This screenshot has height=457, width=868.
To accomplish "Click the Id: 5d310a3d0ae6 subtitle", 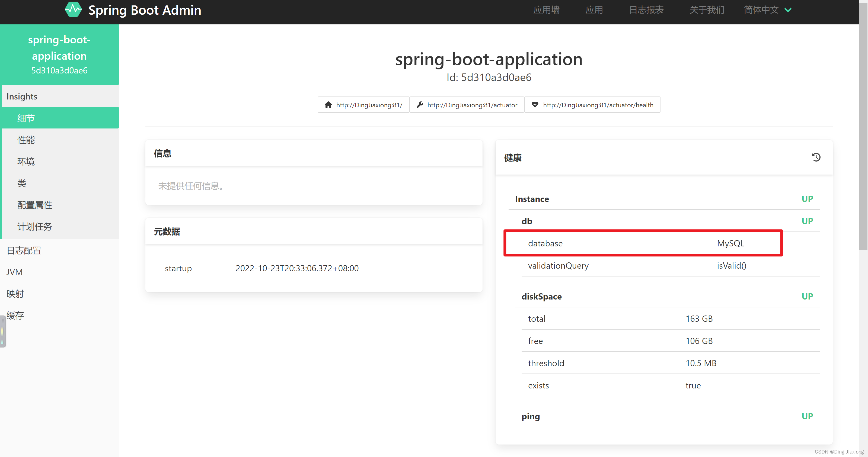I will pos(489,78).
